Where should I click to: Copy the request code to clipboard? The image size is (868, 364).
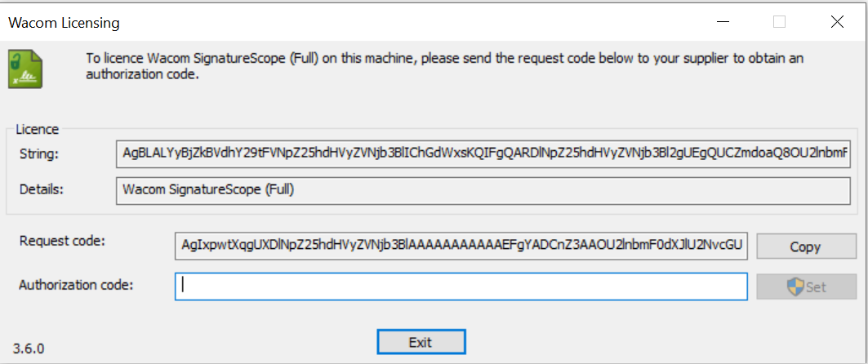click(805, 246)
